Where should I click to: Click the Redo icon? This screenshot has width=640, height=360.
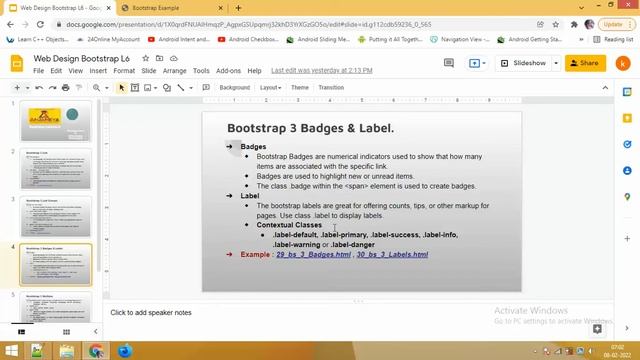(52, 88)
